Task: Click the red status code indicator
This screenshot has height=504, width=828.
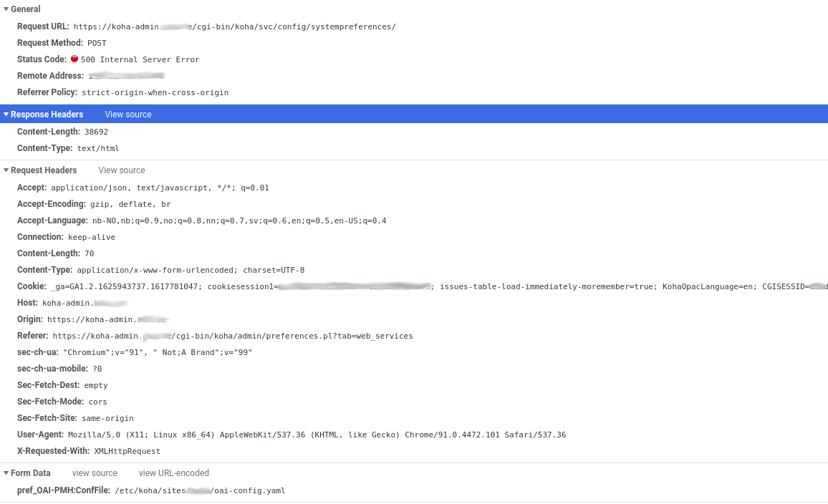Action: click(x=74, y=59)
